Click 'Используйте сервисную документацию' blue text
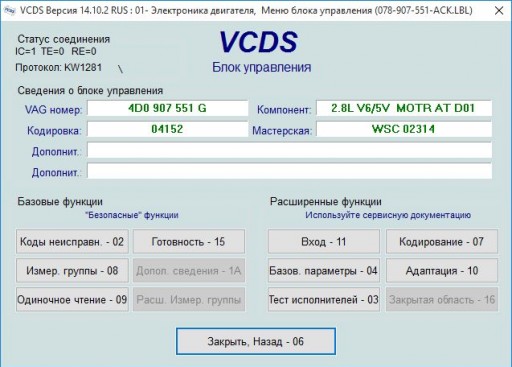 click(388, 215)
